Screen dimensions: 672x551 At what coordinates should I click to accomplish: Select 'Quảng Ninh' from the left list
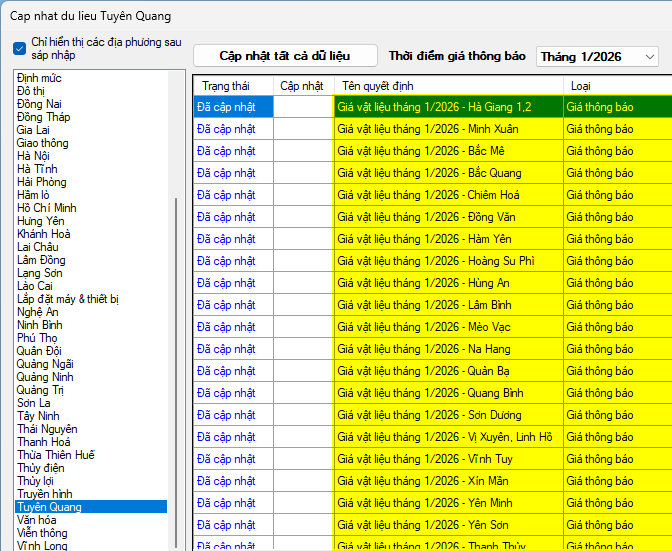click(x=45, y=377)
